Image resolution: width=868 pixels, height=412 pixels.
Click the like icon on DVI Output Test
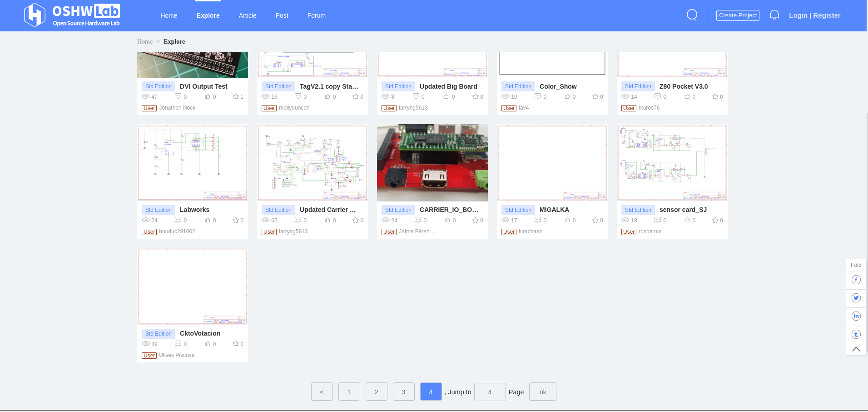click(x=208, y=96)
